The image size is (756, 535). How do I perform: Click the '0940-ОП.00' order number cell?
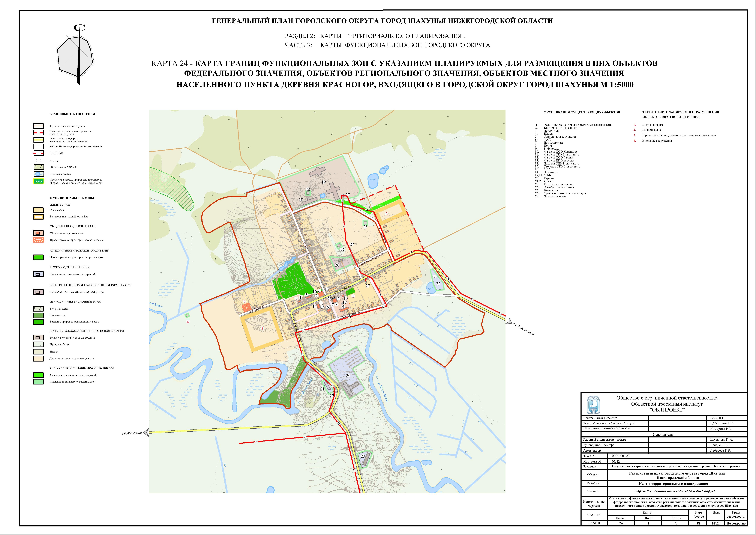(x=677, y=456)
